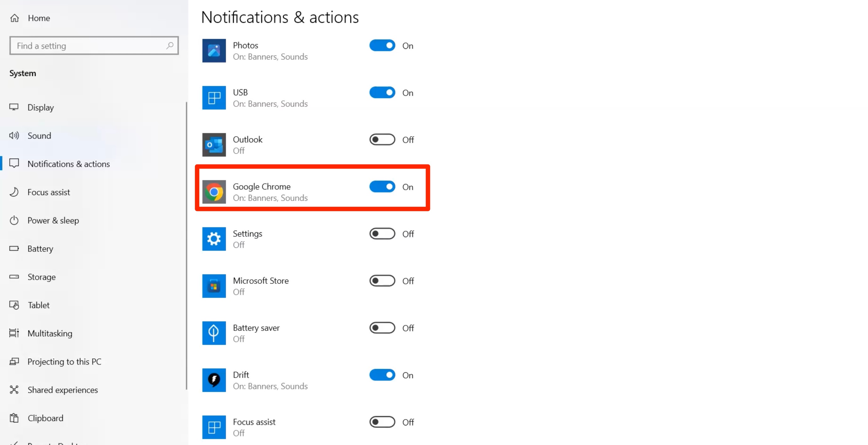Click the Microsoft Store icon
This screenshot has width=868, height=445.
pos(214,286)
